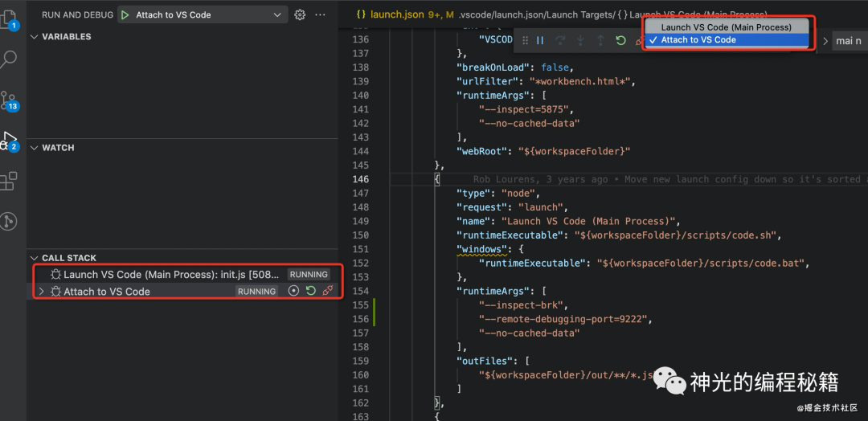
Task: Select Launch VS Code (Main Process) in session list
Action: 727,27
